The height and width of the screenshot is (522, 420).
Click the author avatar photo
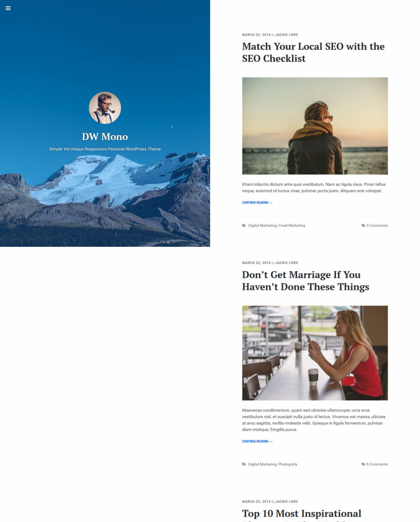click(105, 108)
